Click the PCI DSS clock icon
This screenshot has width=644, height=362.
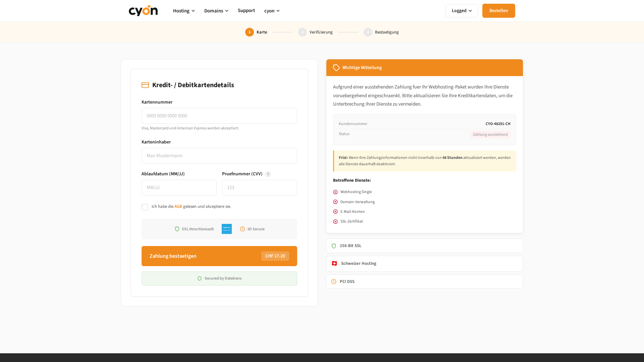[x=334, y=282]
